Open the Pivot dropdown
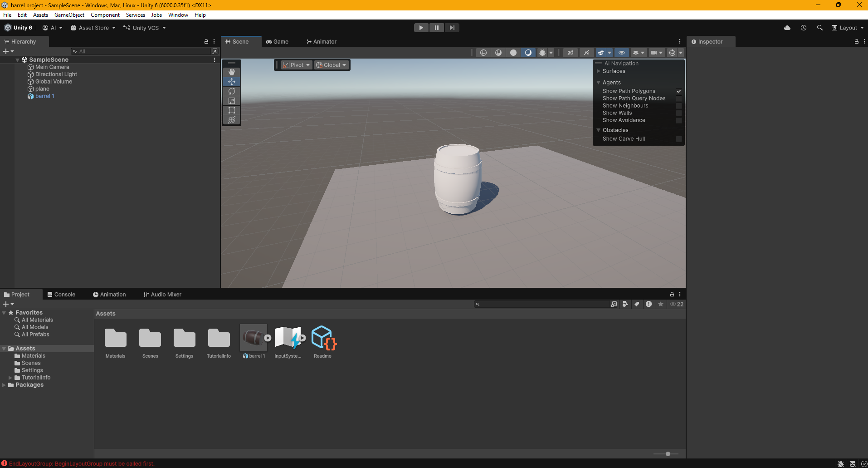Image resolution: width=868 pixels, height=468 pixels. tap(297, 65)
